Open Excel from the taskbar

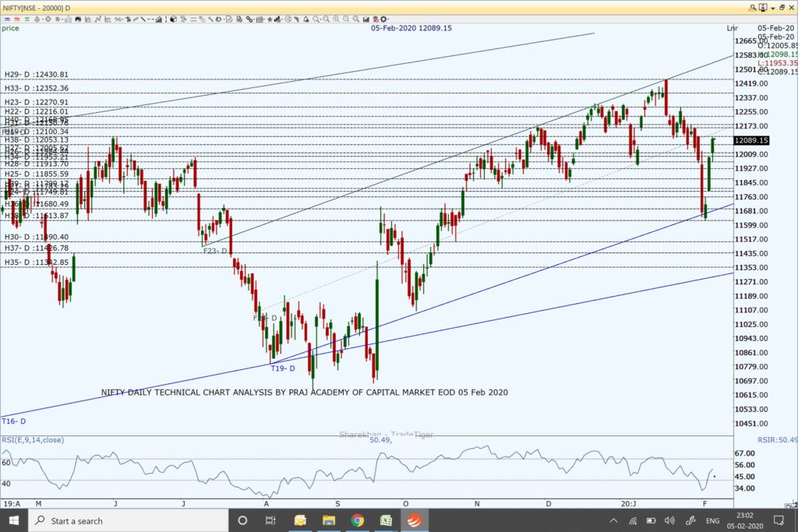click(386, 520)
